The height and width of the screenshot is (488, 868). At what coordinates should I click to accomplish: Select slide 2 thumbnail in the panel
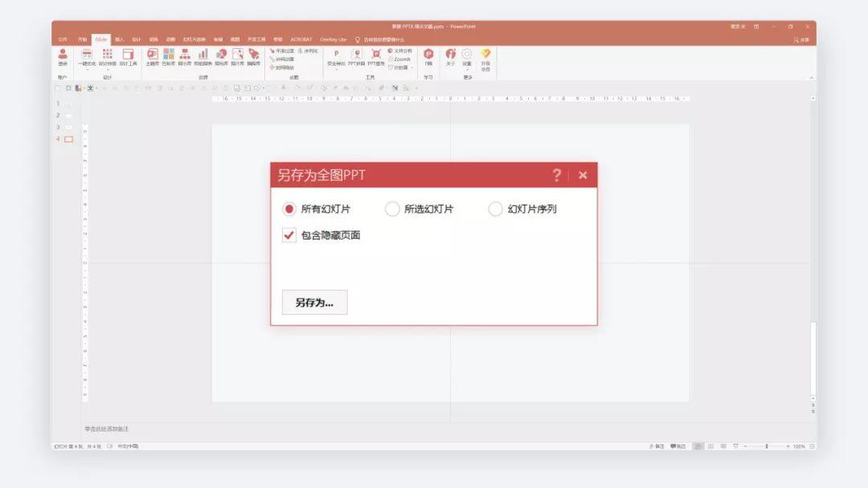point(68,115)
